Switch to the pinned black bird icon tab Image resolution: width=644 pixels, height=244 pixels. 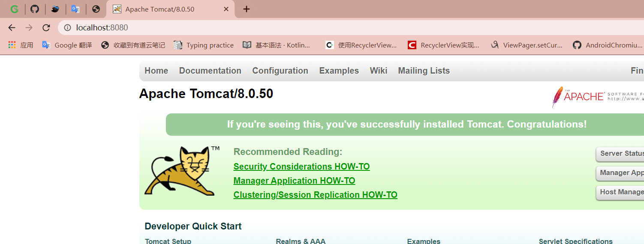(x=55, y=9)
